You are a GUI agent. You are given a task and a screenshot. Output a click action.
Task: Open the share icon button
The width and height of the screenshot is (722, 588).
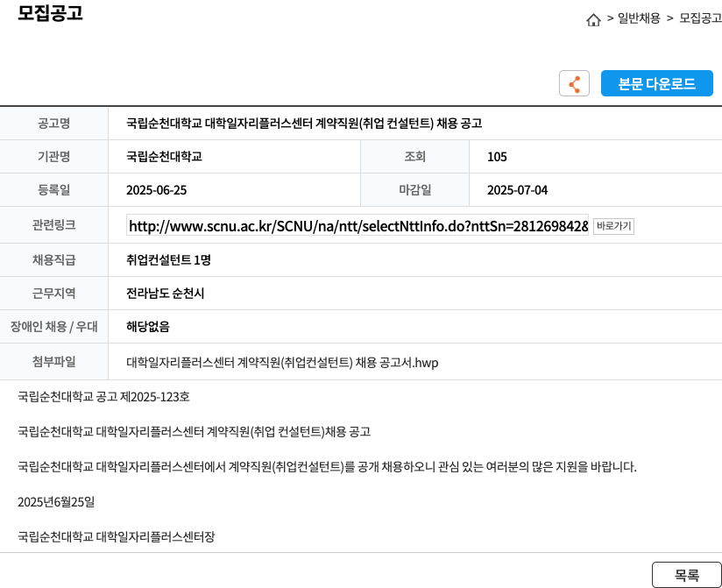coord(574,83)
